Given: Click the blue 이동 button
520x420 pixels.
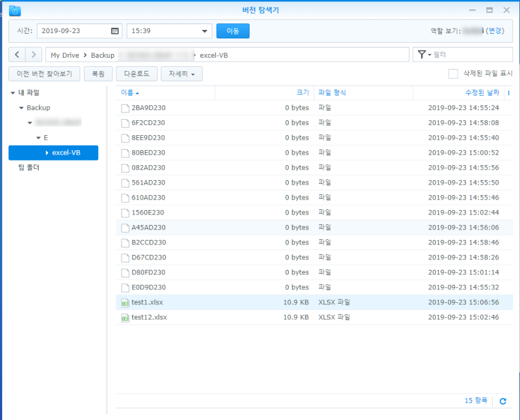Looking at the screenshot, I should click(233, 31).
